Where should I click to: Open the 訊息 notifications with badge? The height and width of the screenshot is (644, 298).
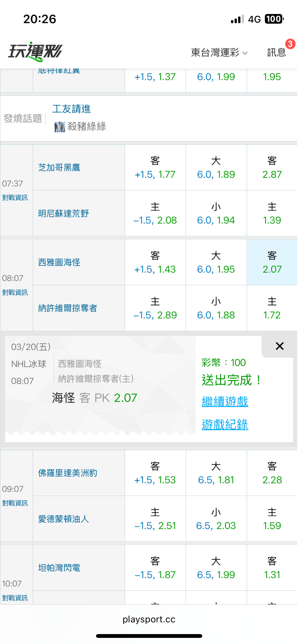point(276,52)
